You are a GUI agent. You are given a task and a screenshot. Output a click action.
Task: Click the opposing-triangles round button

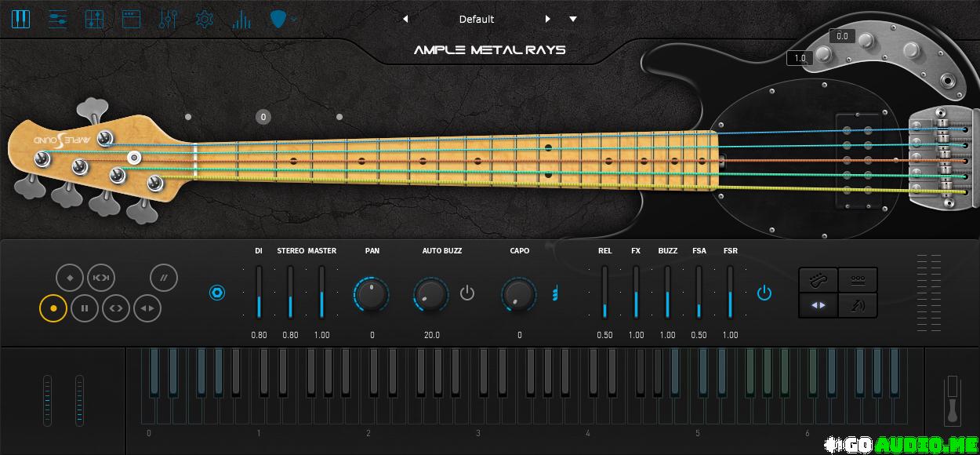(x=147, y=308)
